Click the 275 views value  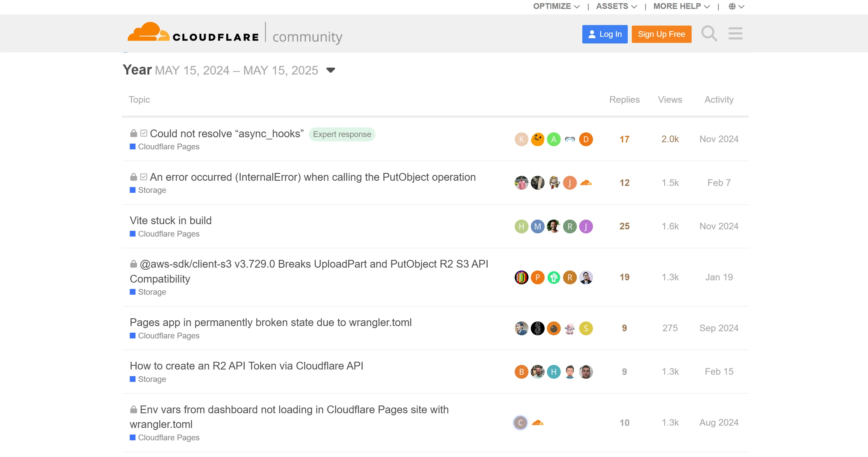tap(670, 328)
